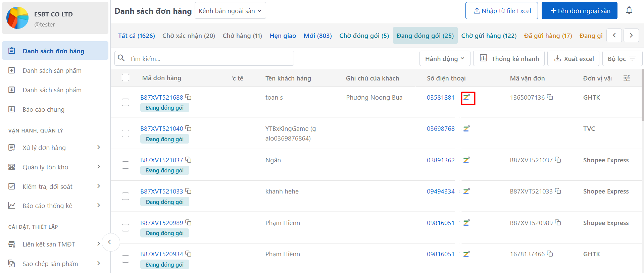Expand Sao chép sản phẩm menu
The height and width of the screenshot is (273, 644).
pos(55,264)
